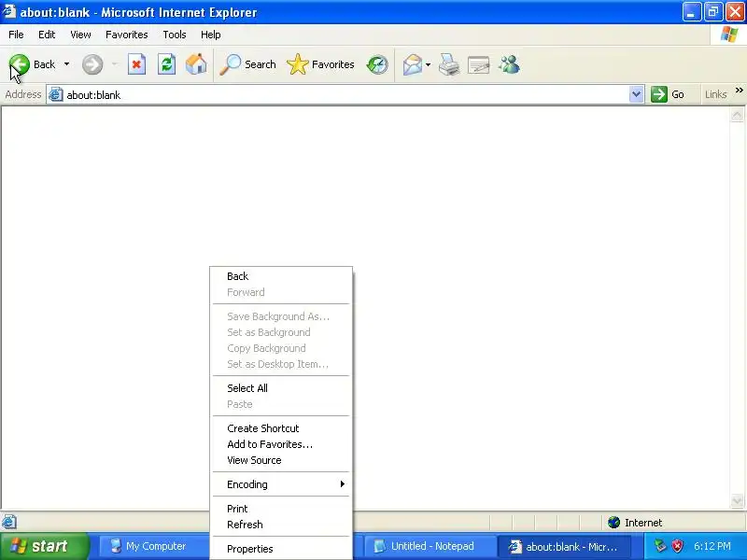Image resolution: width=747 pixels, height=560 pixels.
Task: Open the File menu
Action: click(16, 35)
